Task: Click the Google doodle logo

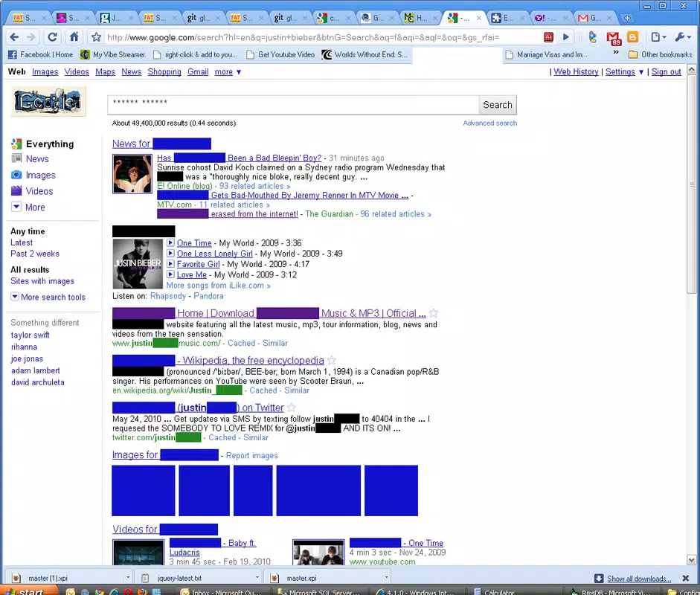Action: (48, 102)
